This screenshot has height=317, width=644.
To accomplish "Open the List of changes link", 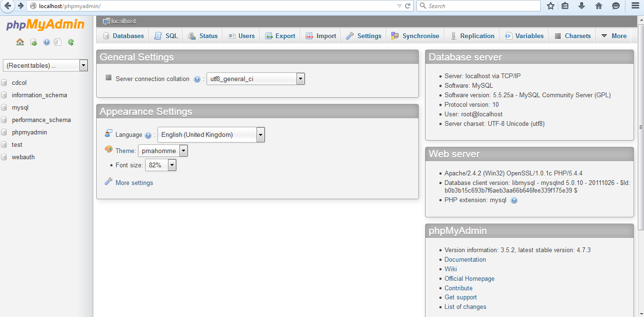I will [466, 307].
